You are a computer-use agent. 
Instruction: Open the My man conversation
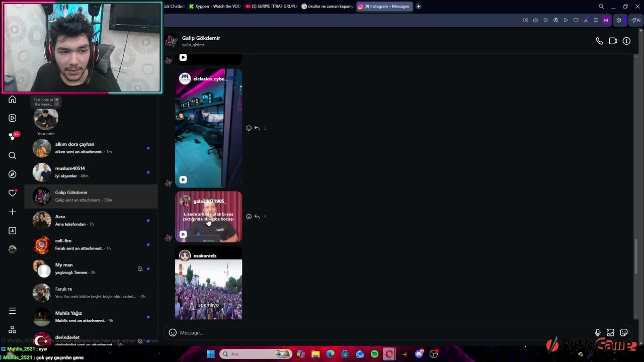[91, 268]
